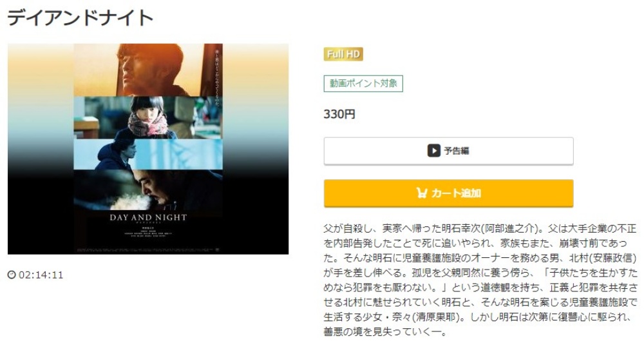Open the 予告編 trailer button
The height and width of the screenshot is (343, 644).
448,151
